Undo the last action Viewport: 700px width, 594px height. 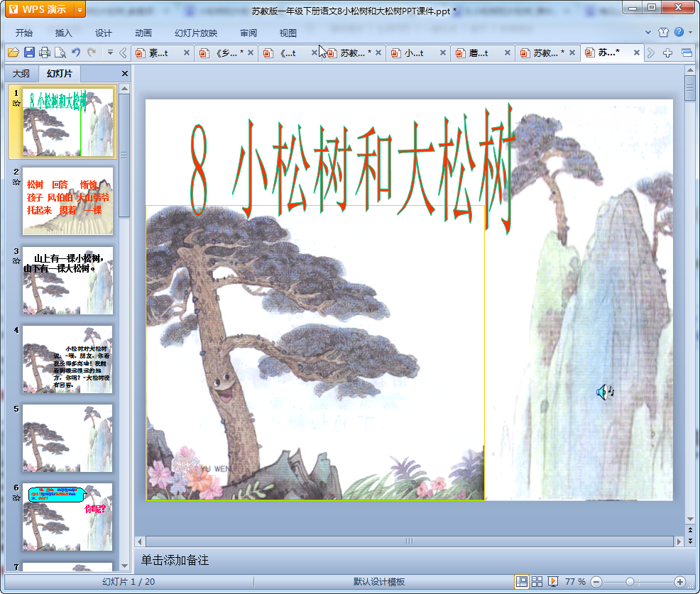pyautogui.click(x=76, y=53)
